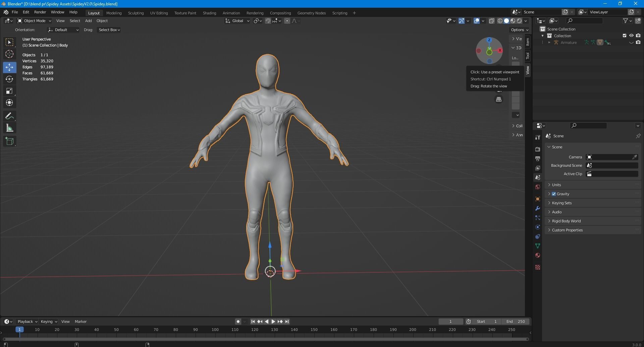Select the Annotate pencil tool
Screen dimensions: 644x347
9,116
